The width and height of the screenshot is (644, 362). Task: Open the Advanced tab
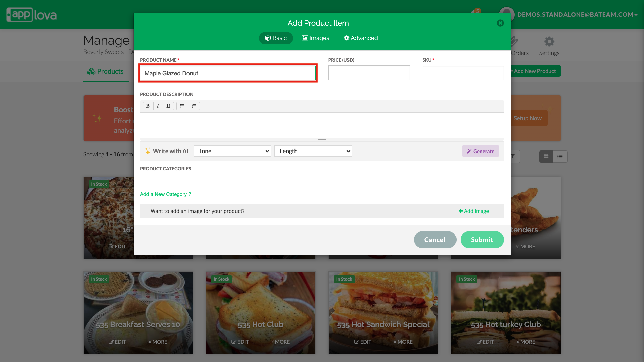tap(361, 38)
